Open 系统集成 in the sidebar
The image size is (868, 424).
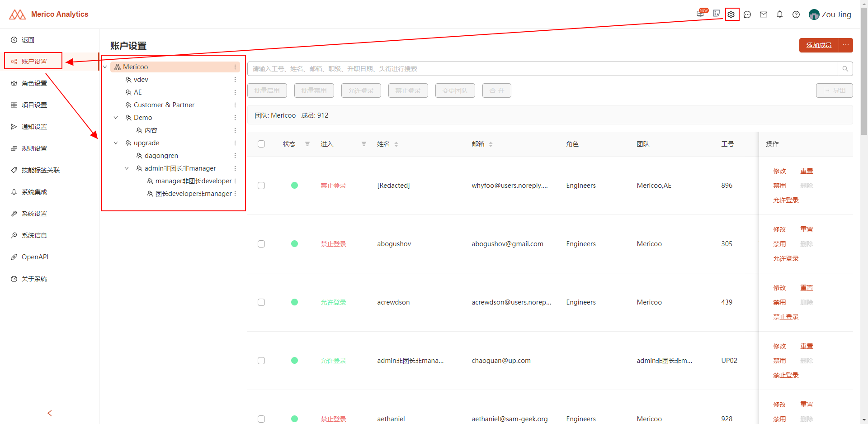pyautogui.click(x=50, y=192)
